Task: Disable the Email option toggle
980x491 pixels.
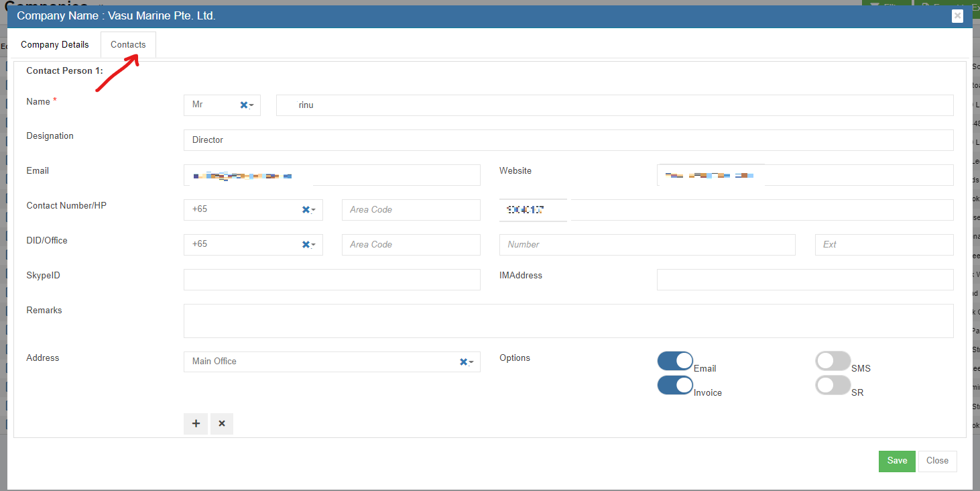Action: pos(675,361)
